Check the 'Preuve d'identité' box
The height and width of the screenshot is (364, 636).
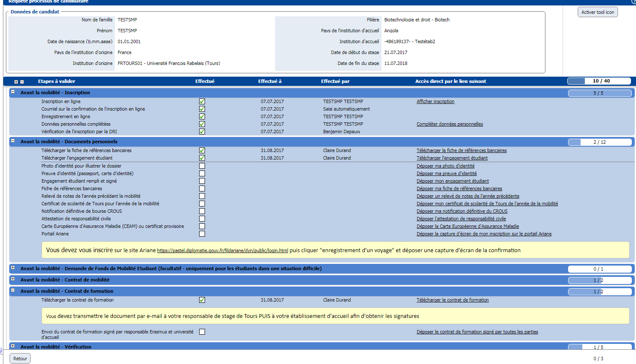pos(202,173)
